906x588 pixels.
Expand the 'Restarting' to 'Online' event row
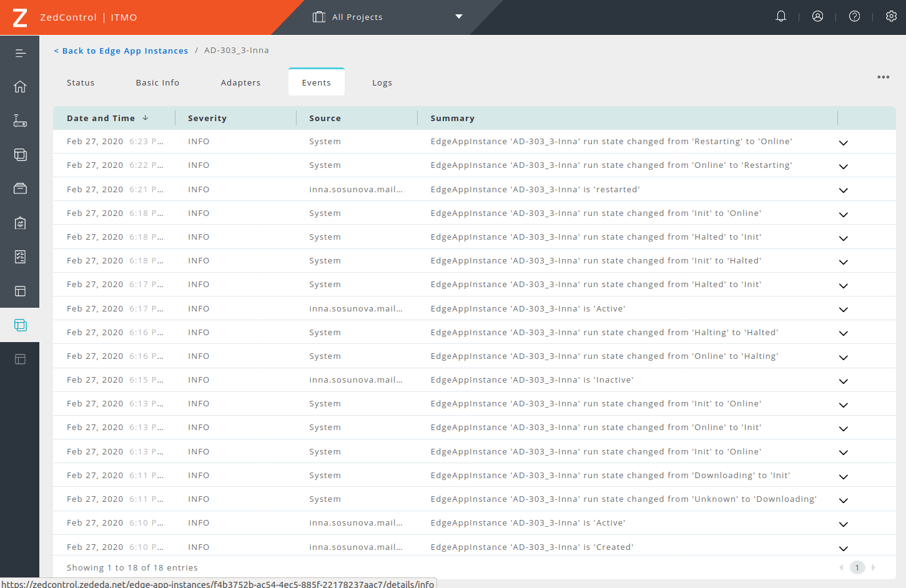[843, 143]
